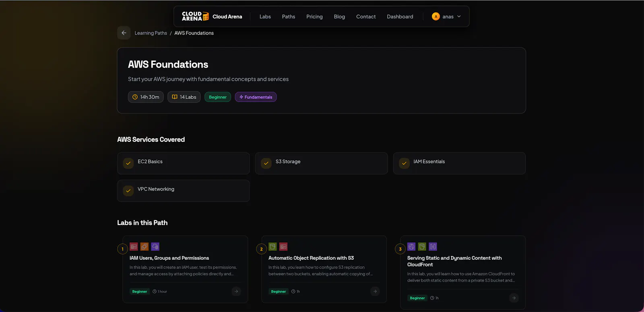Open the Labs nav item
644x312 pixels.
click(x=265, y=16)
